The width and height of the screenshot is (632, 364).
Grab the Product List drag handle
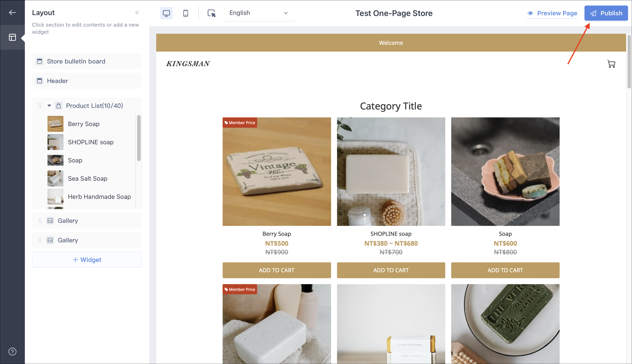coord(40,106)
